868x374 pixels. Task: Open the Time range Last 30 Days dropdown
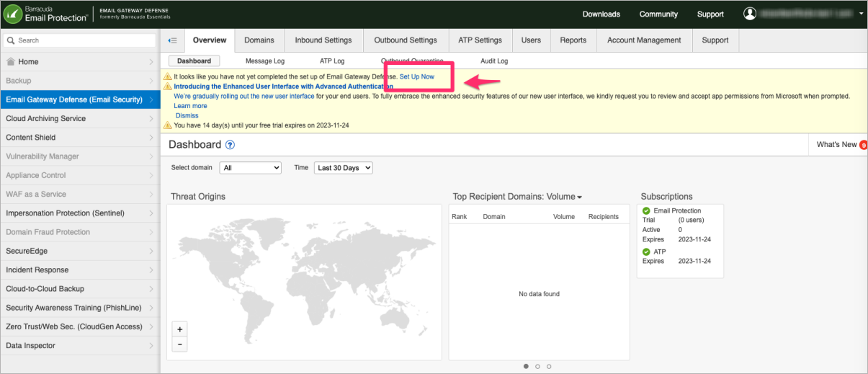point(343,168)
